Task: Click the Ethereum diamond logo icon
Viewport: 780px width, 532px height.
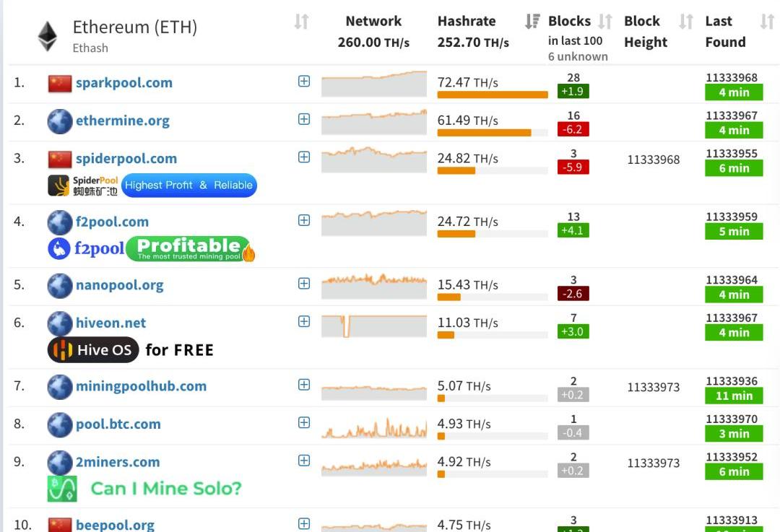Action: click(48, 36)
